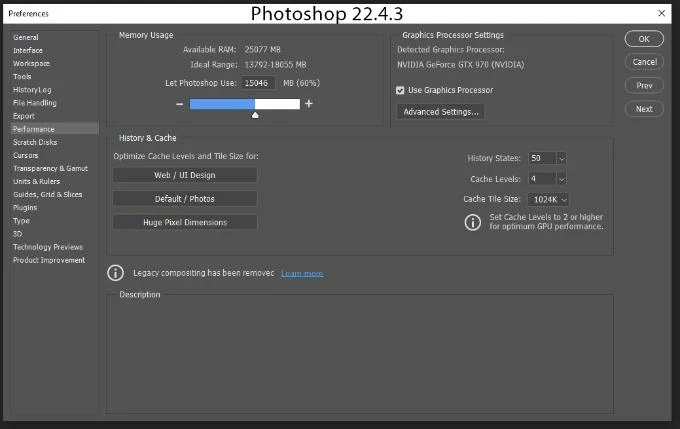Open Advanced Settings for graphics processor
The width and height of the screenshot is (680, 429).
(441, 111)
